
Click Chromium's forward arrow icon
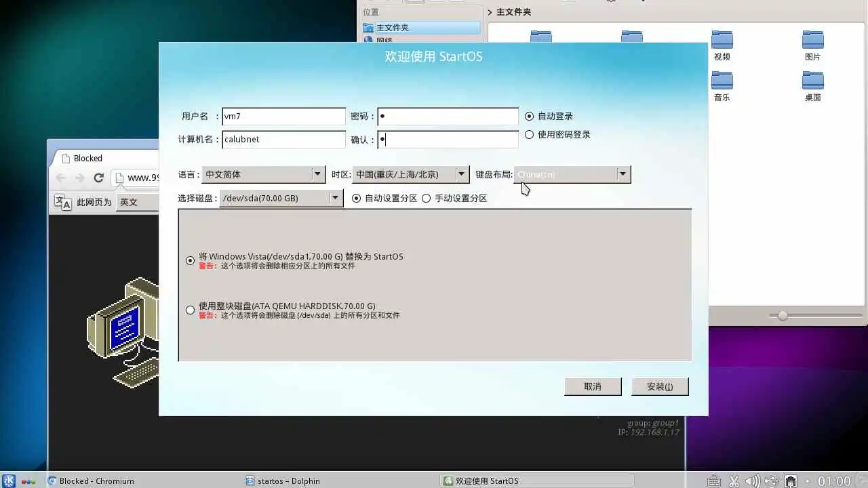[79, 178]
